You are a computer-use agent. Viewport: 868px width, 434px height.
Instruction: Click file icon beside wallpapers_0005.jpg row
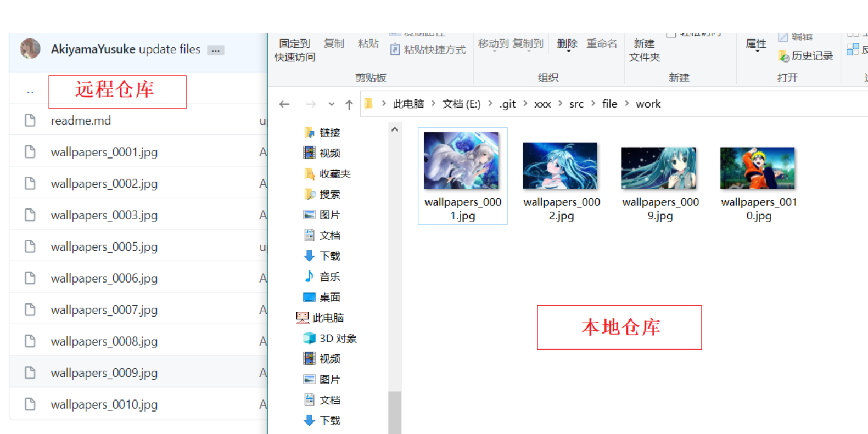pyautogui.click(x=30, y=246)
